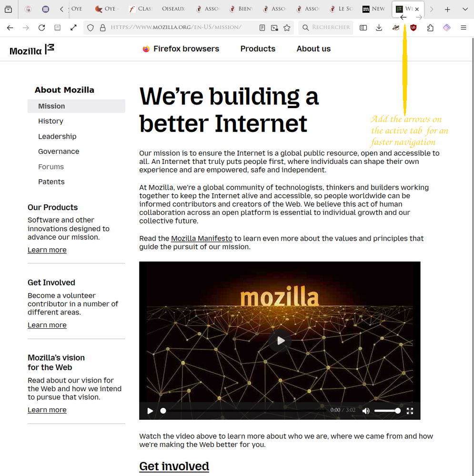Screen dimensions: 474x476
Task: Toggle reader view in the address bar
Action: (x=262, y=28)
